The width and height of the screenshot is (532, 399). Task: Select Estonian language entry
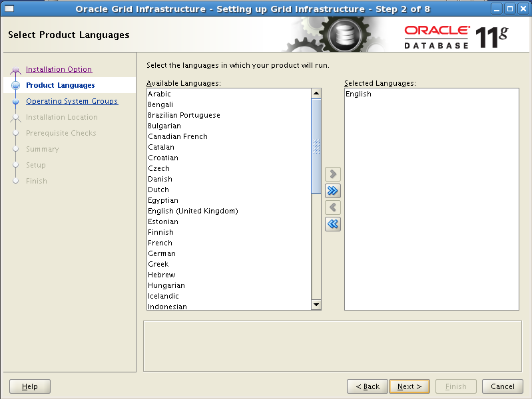(x=229, y=221)
